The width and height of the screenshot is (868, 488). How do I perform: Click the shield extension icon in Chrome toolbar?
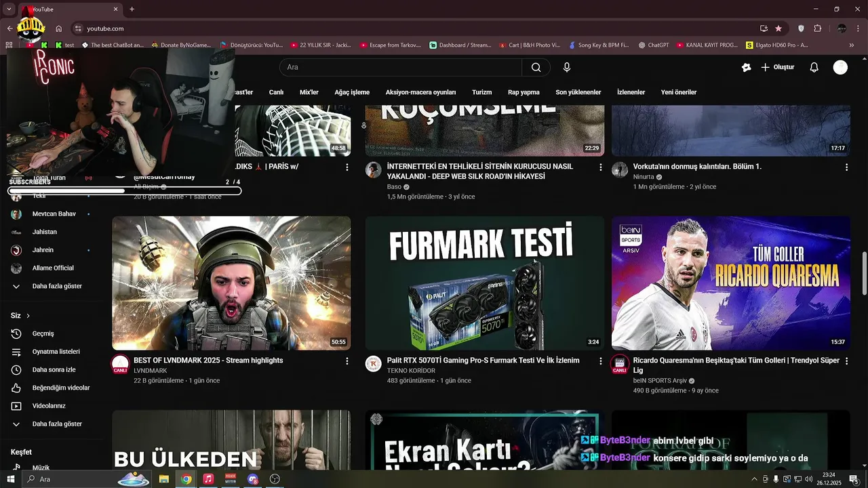point(801,28)
